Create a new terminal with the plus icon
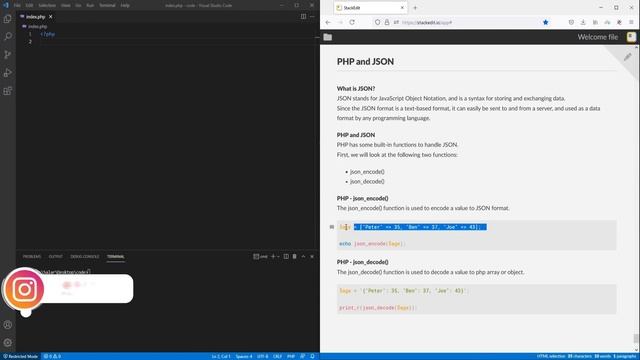Viewport: 640px width, 360px height. pos(273,256)
